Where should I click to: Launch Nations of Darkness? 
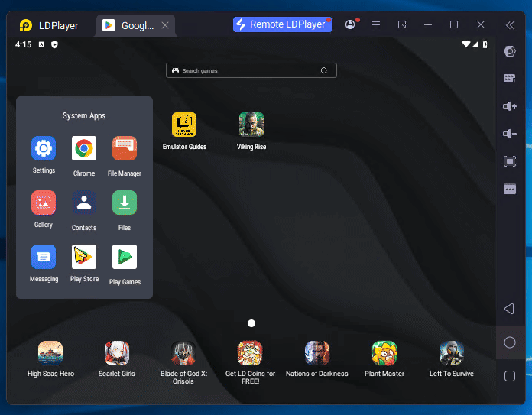coord(317,353)
